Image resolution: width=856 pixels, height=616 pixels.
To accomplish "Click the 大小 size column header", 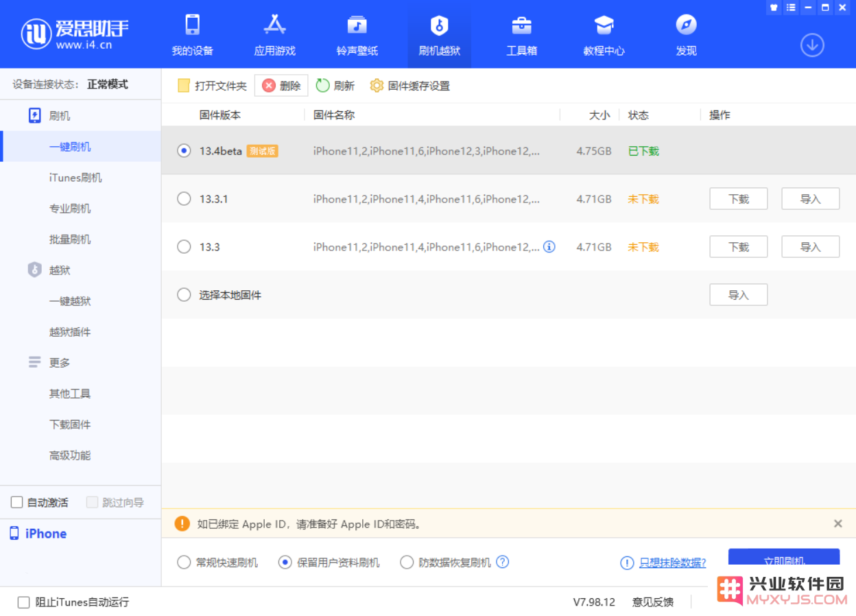I will [599, 115].
